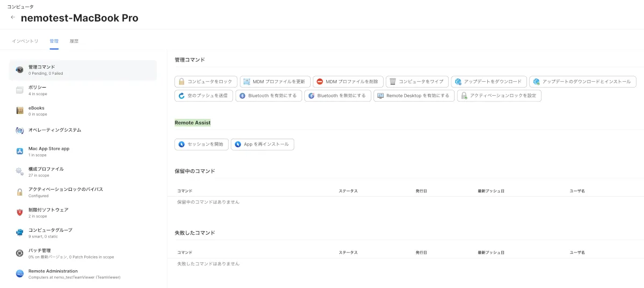Click 発行日 header in 保留中のコマンド table

click(x=421, y=191)
